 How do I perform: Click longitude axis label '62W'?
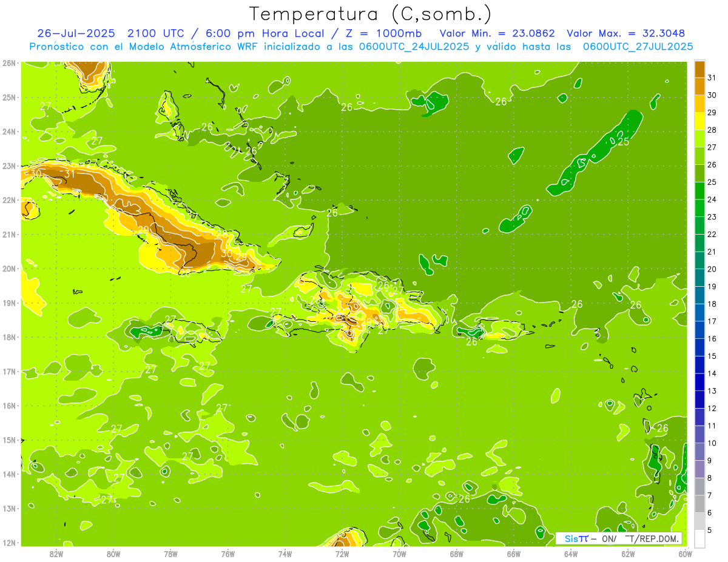pos(629,554)
